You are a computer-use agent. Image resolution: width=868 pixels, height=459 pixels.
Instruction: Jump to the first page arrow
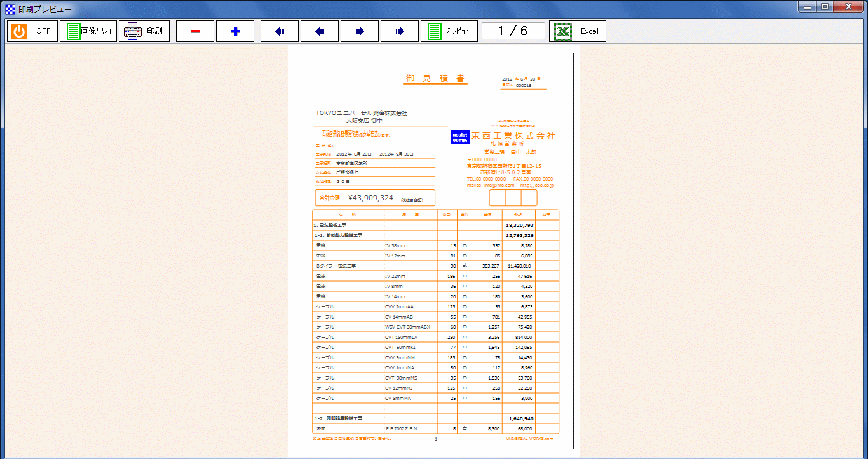280,31
